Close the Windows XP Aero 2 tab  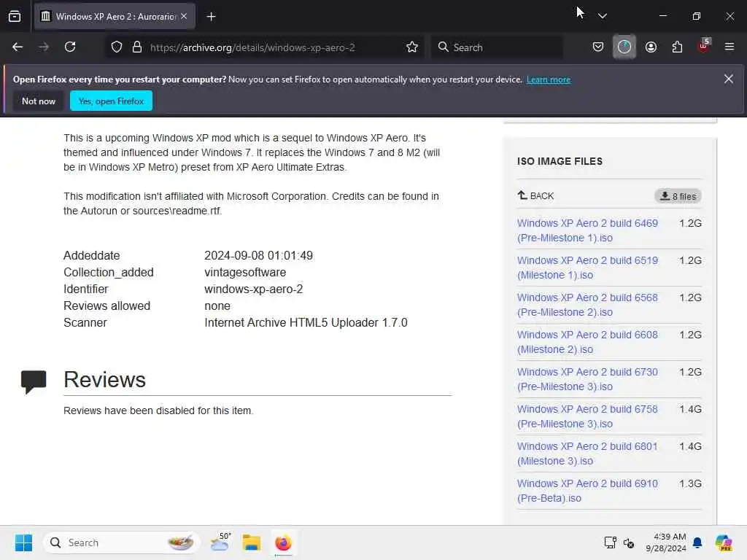184,16
